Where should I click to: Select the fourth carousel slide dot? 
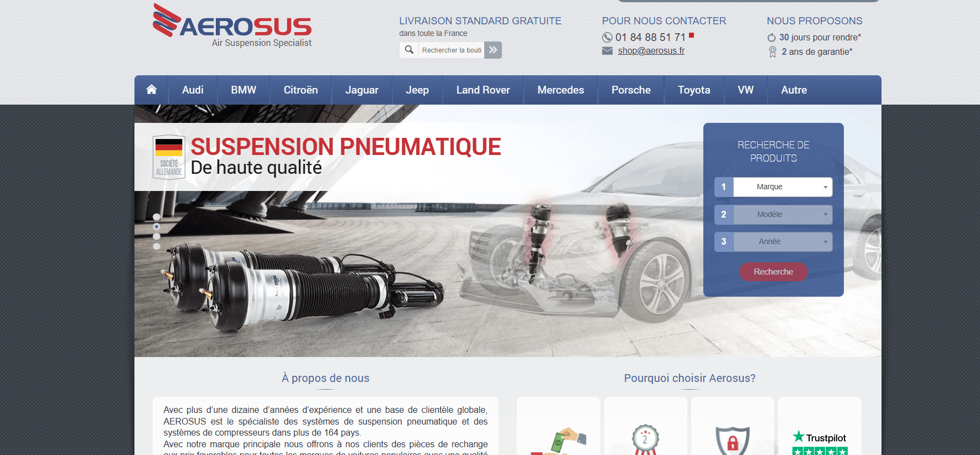click(x=157, y=246)
